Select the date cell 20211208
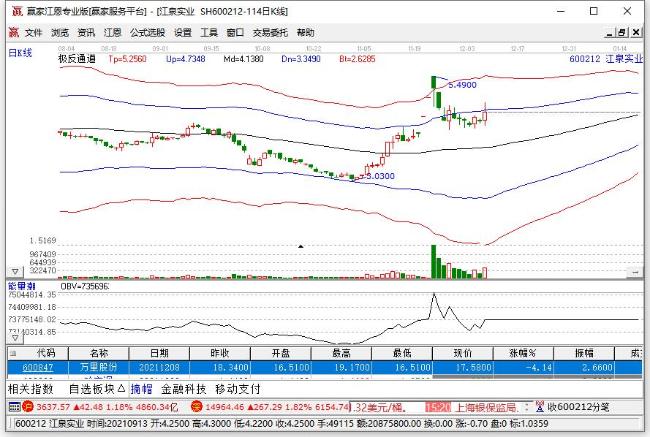Screen dimensions: 650x437 [x=159, y=367]
